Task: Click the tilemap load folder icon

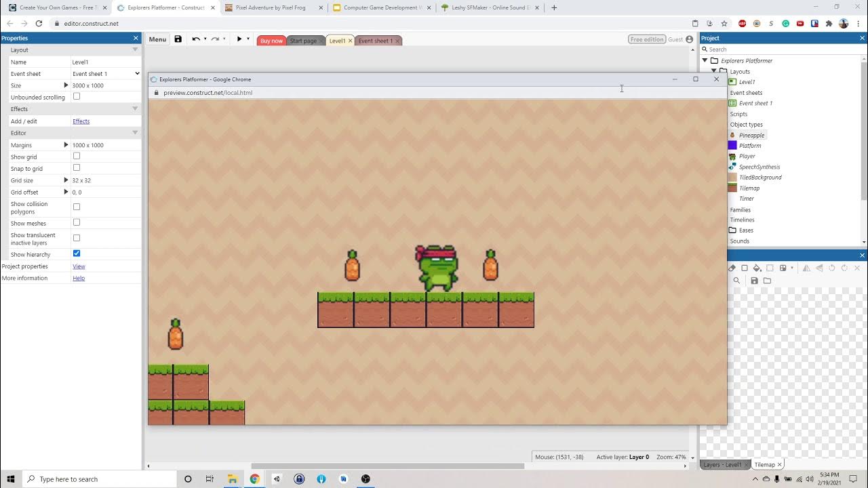Action: [767, 281]
